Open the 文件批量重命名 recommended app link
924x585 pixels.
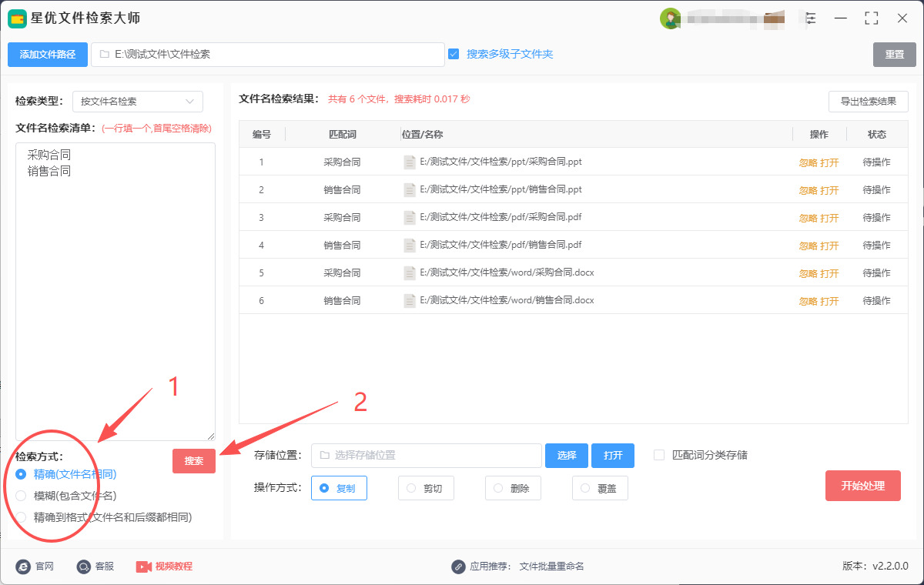tap(551, 567)
